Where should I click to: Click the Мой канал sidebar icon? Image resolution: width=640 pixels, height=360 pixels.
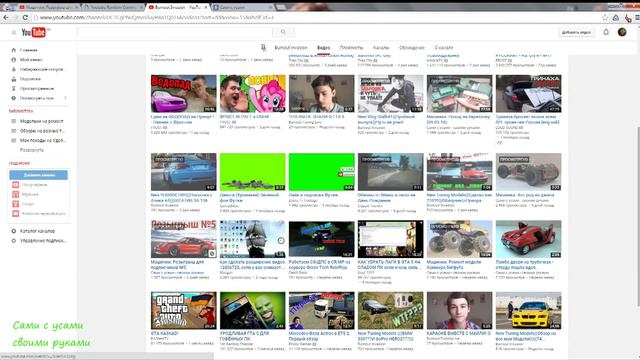(x=13, y=60)
